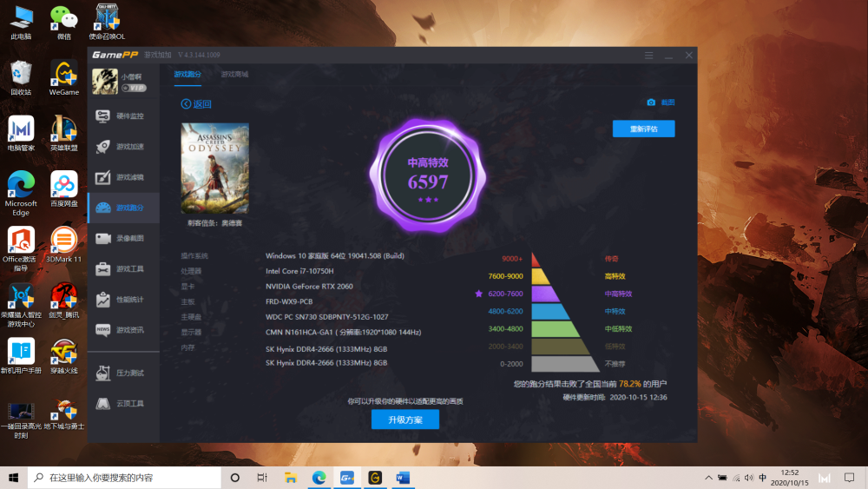Open 游戏滤镜 game filter in sidebar
The width and height of the screenshot is (868, 489).
pyautogui.click(x=123, y=177)
